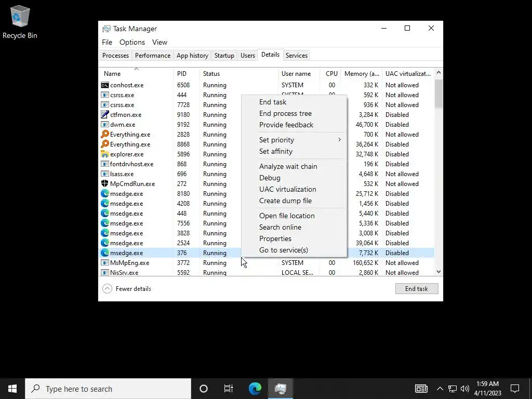Collapse Task Manager with Fewer details
The image size is (532, 399).
[x=127, y=289]
